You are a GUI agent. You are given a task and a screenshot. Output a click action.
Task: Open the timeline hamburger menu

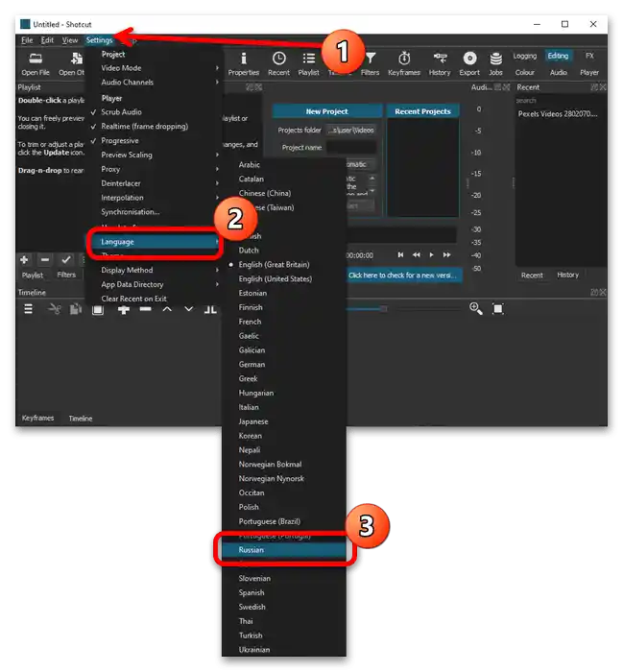[x=28, y=309]
